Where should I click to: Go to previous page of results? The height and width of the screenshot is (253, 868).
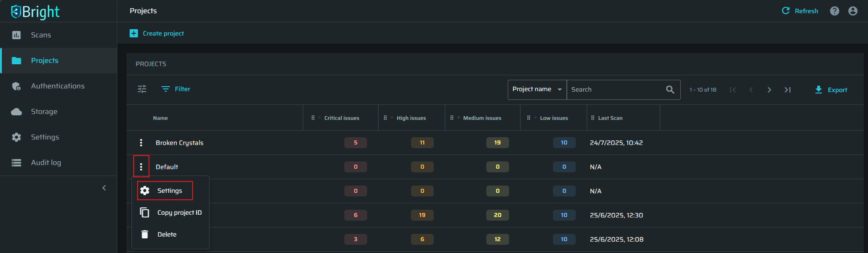(x=751, y=90)
